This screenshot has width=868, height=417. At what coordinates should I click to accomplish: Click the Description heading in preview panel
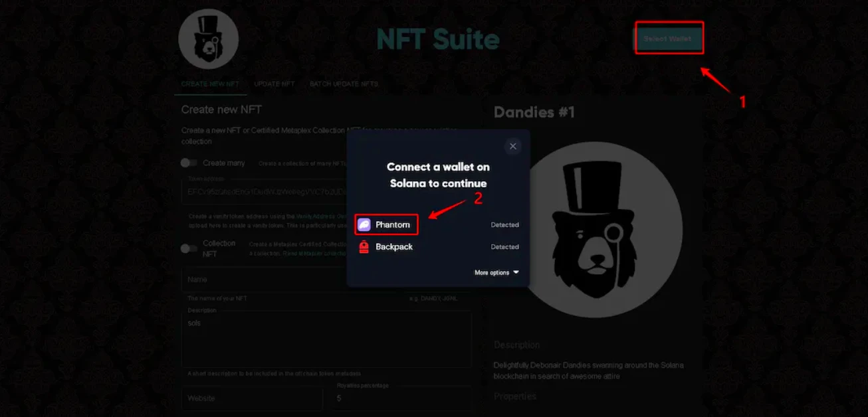coord(517,345)
